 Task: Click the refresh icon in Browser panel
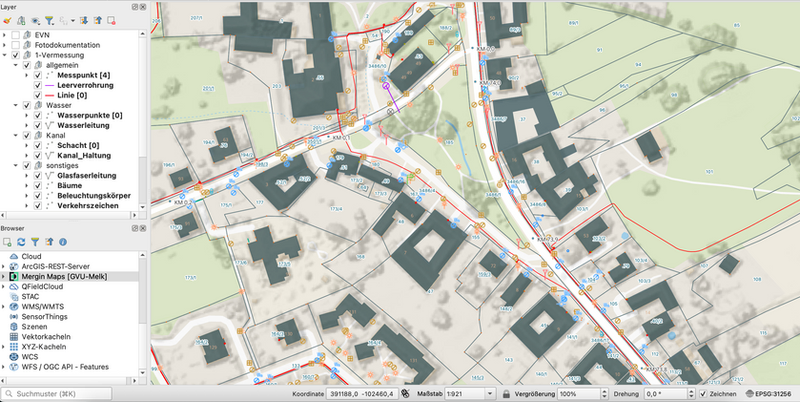21,242
